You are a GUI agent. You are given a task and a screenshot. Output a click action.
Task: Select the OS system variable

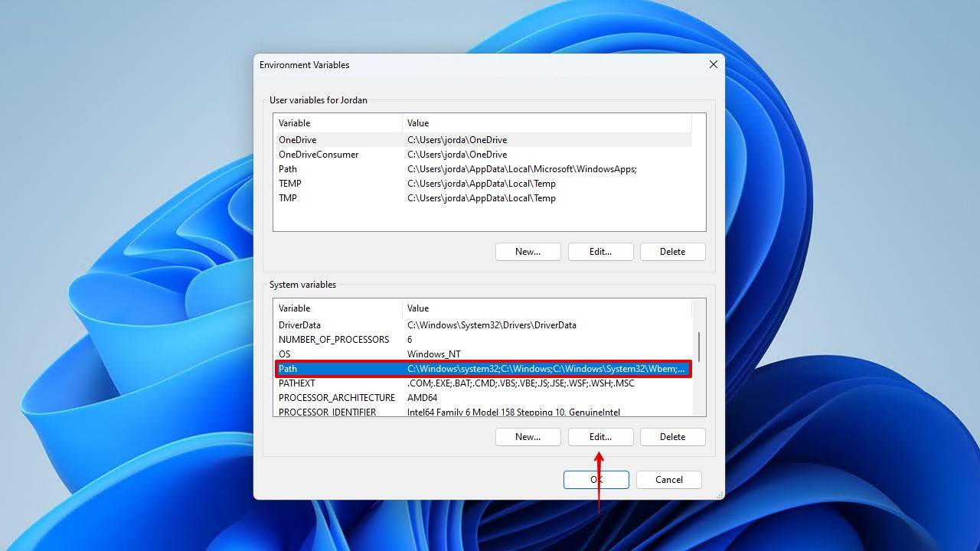(482, 354)
